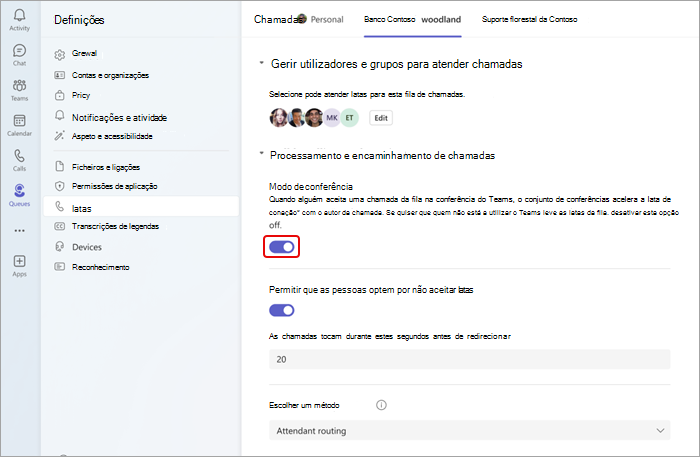Open the Apps plus icon

pos(19,261)
